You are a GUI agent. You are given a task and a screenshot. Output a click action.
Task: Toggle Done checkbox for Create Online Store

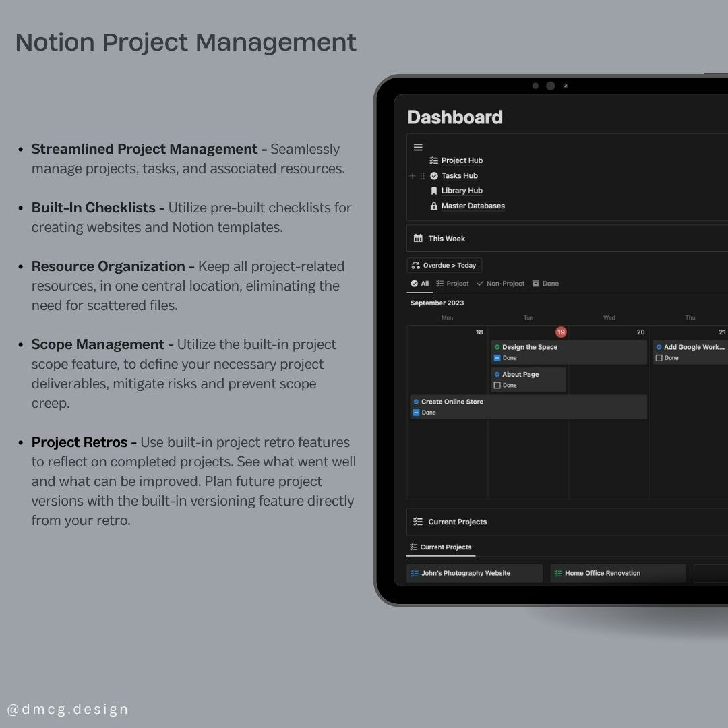pyautogui.click(x=416, y=413)
